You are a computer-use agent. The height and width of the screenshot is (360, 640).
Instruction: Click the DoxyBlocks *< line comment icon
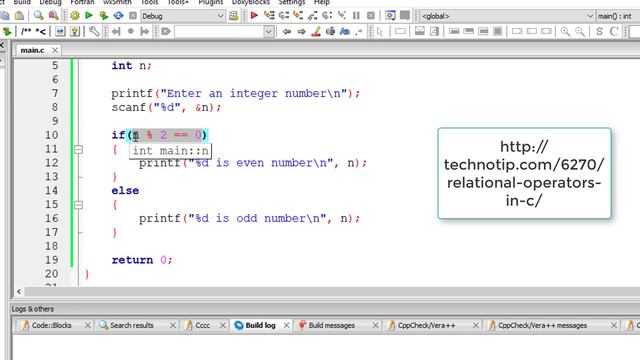click(40, 31)
